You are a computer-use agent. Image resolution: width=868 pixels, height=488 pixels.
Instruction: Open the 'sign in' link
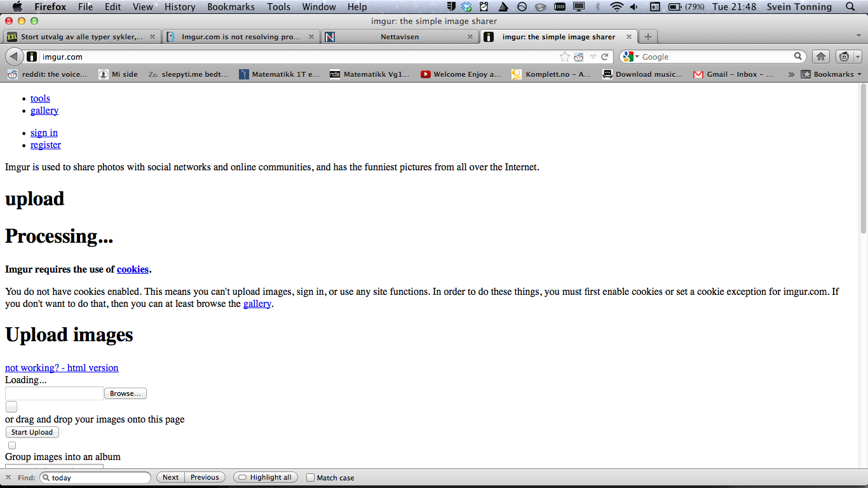[x=44, y=133]
